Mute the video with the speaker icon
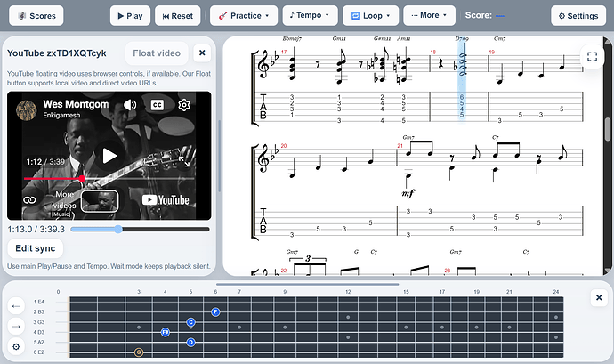The height and width of the screenshot is (364, 614). click(130, 105)
